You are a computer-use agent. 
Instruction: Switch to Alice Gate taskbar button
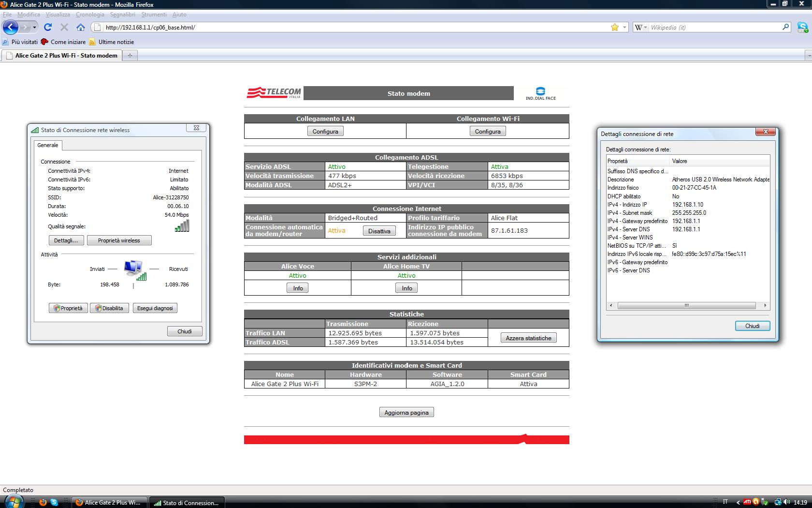[109, 503]
